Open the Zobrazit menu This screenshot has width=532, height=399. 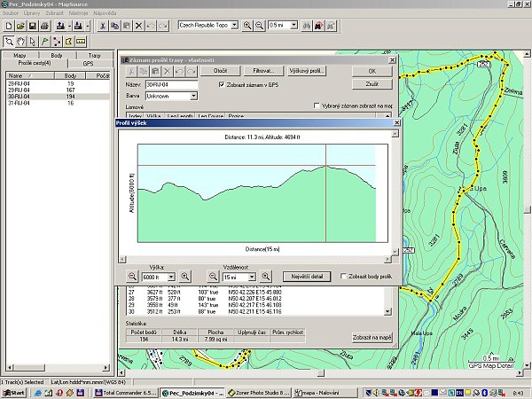[54, 13]
